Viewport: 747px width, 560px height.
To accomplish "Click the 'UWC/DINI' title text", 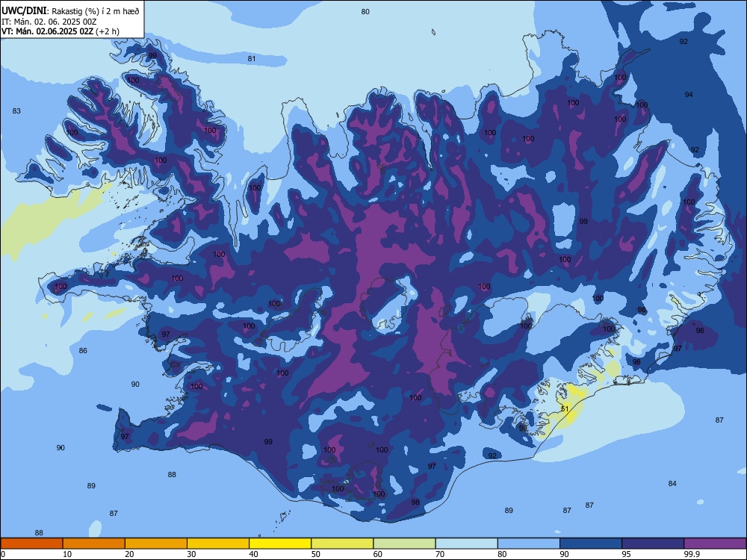I will pos(24,10).
